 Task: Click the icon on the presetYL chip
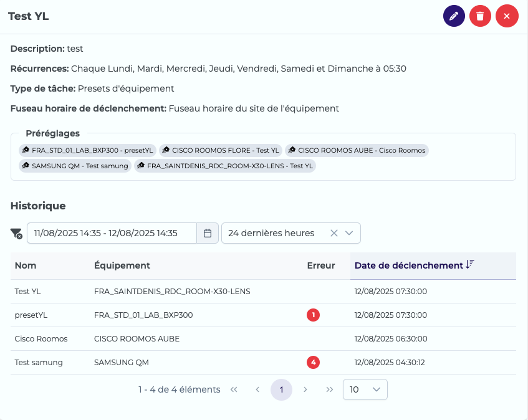(x=26, y=150)
